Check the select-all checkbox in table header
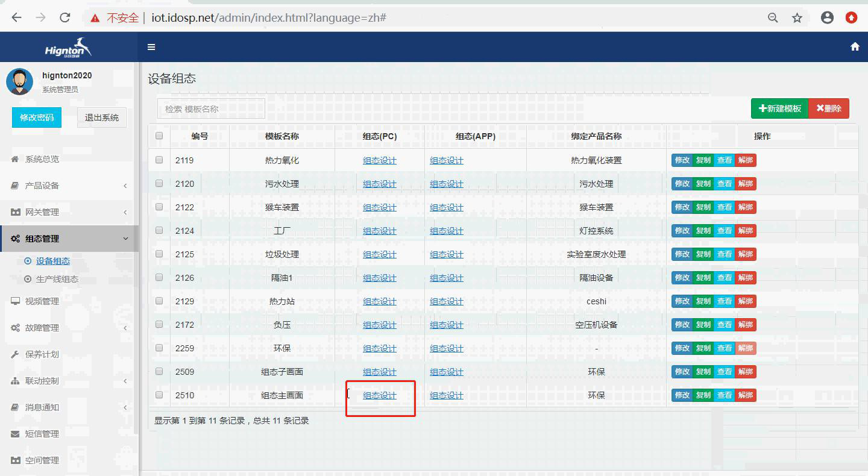The image size is (868, 476). click(x=159, y=136)
